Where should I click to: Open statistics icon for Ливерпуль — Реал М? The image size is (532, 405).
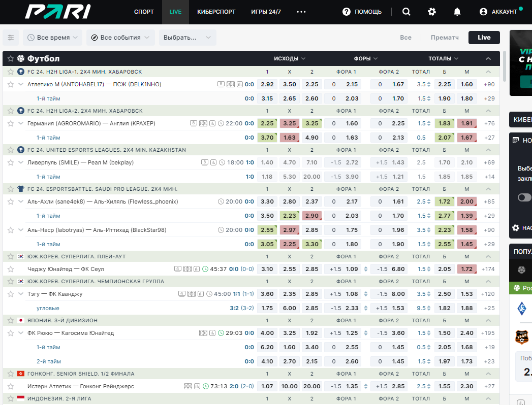click(213, 162)
